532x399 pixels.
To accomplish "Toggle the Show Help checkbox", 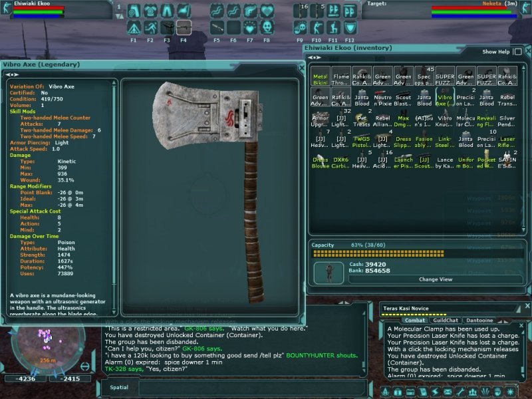I will point(518,52).
